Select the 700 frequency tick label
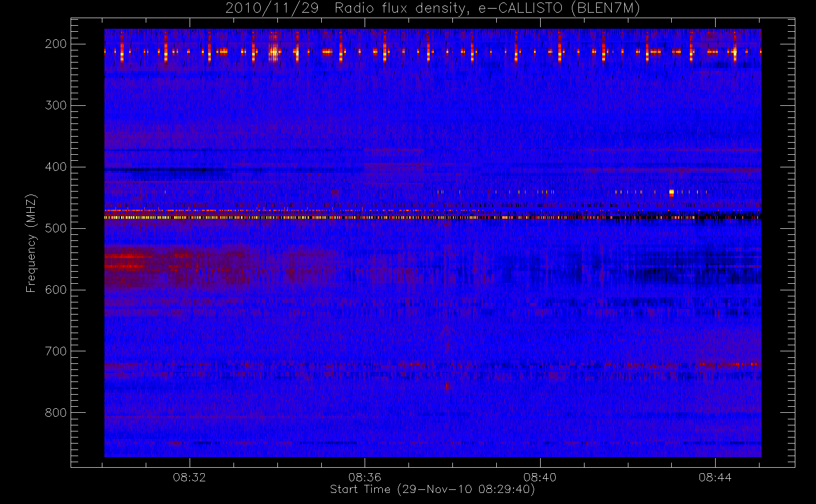Screen dimensions: 816x504 click(x=55, y=351)
